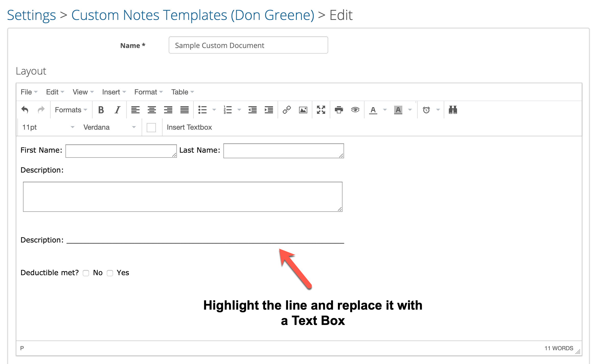Open Find and Replace with binoculars icon

[x=452, y=110]
